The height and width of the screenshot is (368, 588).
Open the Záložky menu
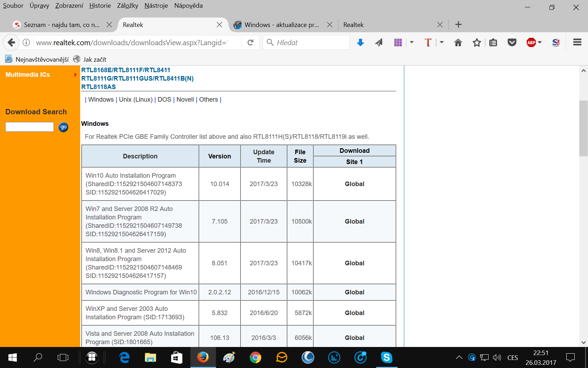pyautogui.click(x=127, y=6)
